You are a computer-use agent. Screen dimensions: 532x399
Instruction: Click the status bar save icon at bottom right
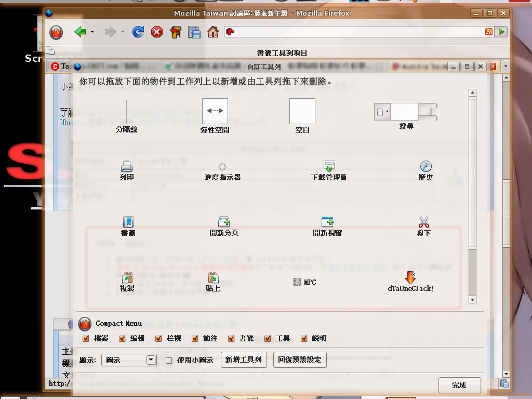point(504,383)
